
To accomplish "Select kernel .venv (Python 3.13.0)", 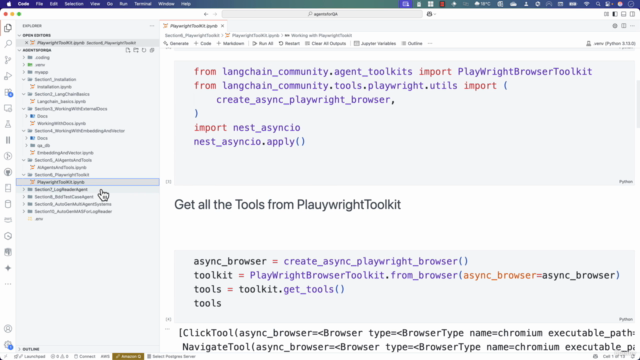I will coord(611,43).
